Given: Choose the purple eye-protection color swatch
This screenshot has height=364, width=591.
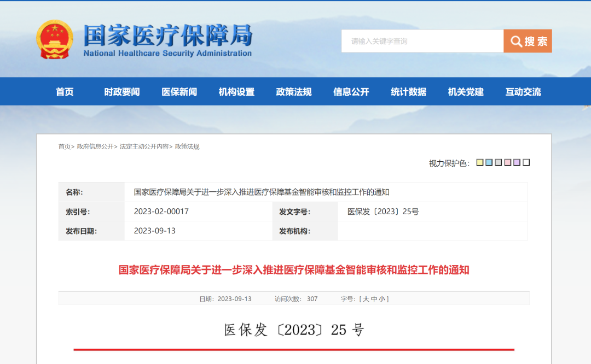Looking at the screenshot, I should (x=517, y=162).
